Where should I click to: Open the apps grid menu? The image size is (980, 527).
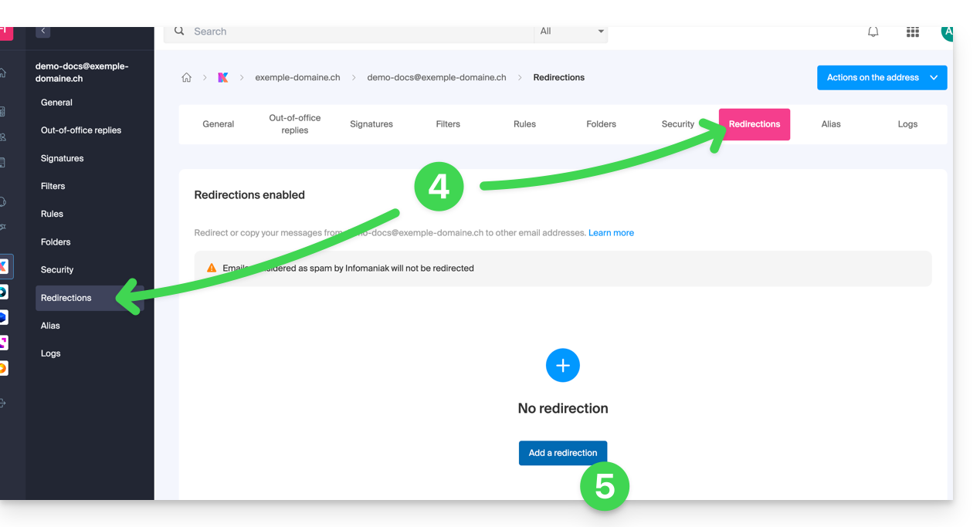click(912, 32)
